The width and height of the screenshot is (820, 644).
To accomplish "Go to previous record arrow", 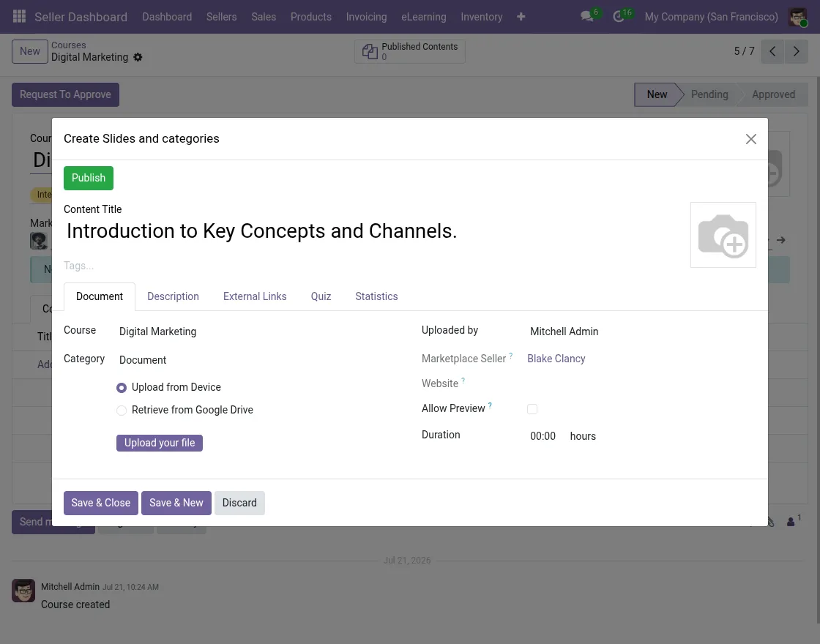I will pyautogui.click(x=772, y=51).
